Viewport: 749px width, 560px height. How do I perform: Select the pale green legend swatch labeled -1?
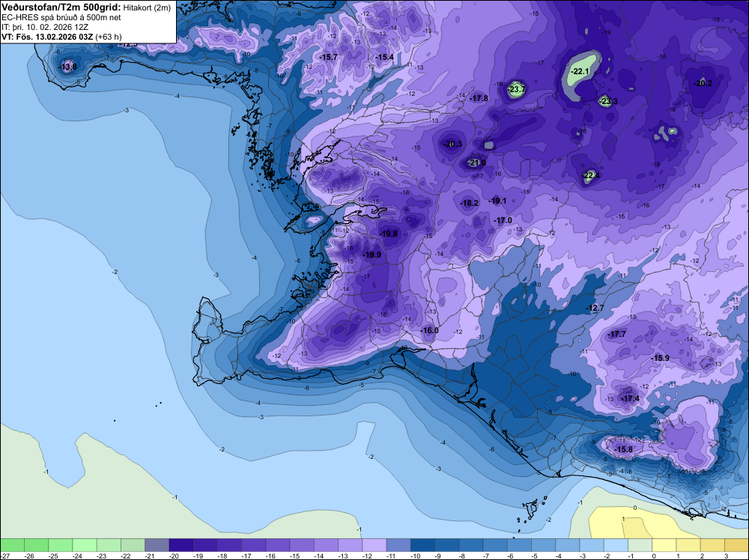[x=640, y=545]
